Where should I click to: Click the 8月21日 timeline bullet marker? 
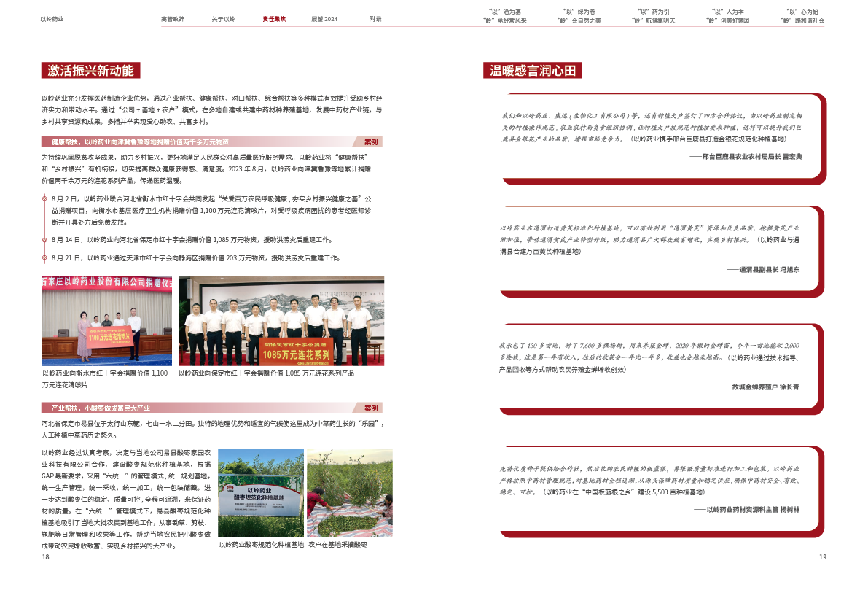[45, 257]
